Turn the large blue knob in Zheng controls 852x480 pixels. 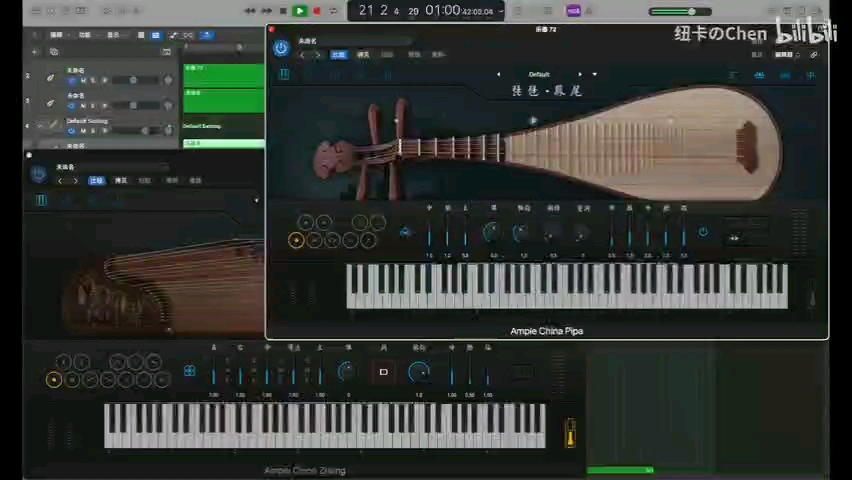pyautogui.click(x=418, y=372)
